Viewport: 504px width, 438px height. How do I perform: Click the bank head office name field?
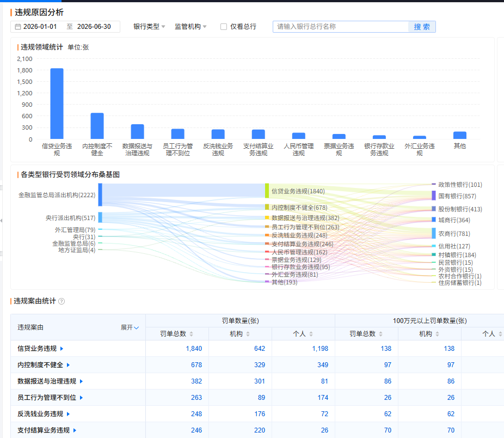click(341, 27)
